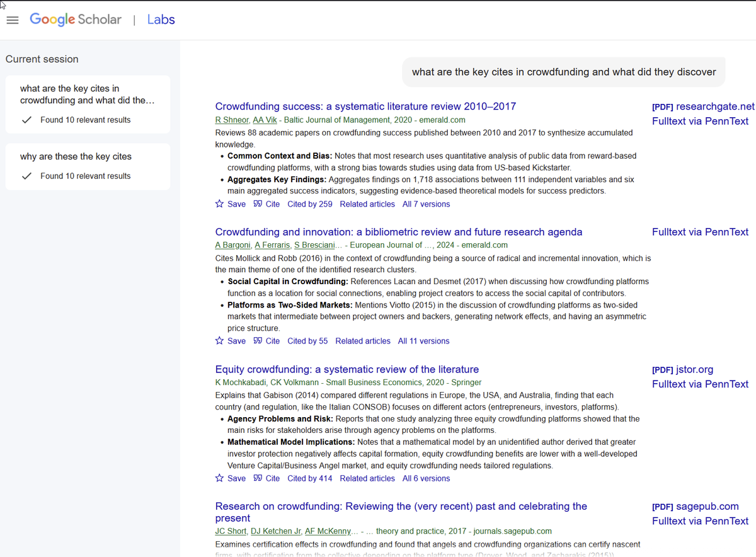The image size is (756, 557).
Task: Open author R Shneor profile
Action: coord(231,120)
